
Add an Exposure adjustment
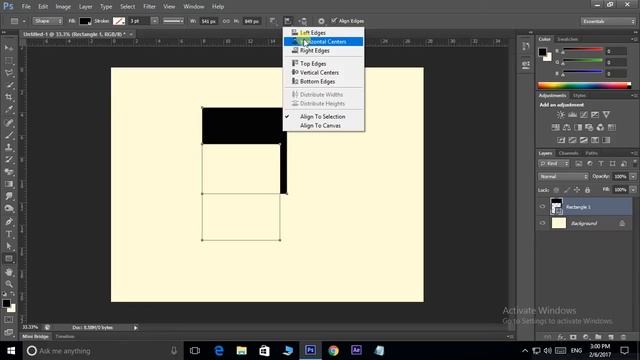pyautogui.click(x=595, y=115)
